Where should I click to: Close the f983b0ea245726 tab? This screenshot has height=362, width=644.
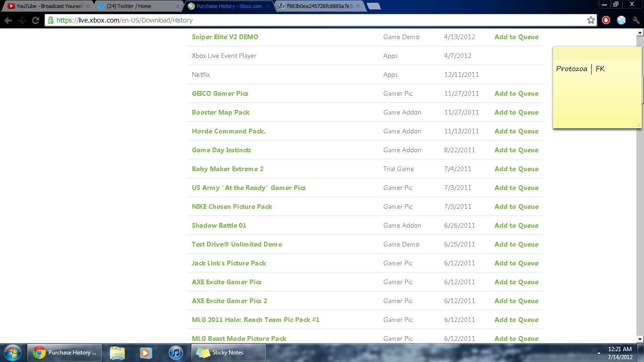coord(358,6)
